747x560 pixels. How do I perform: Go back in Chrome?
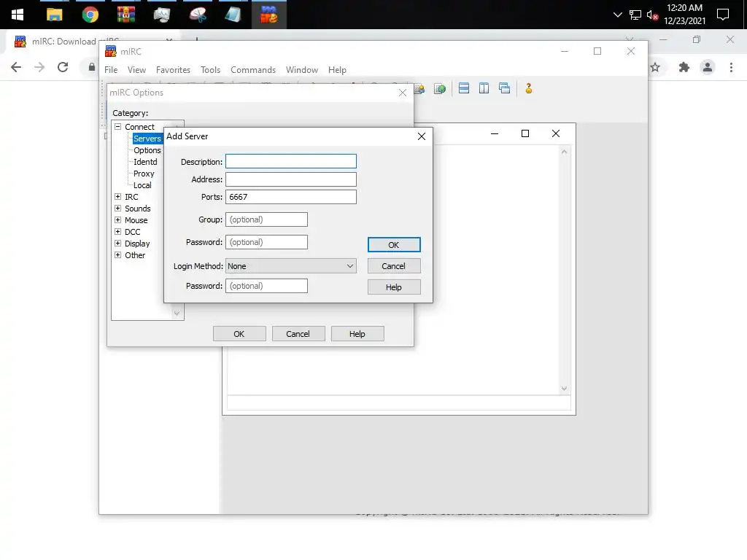[16, 67]
